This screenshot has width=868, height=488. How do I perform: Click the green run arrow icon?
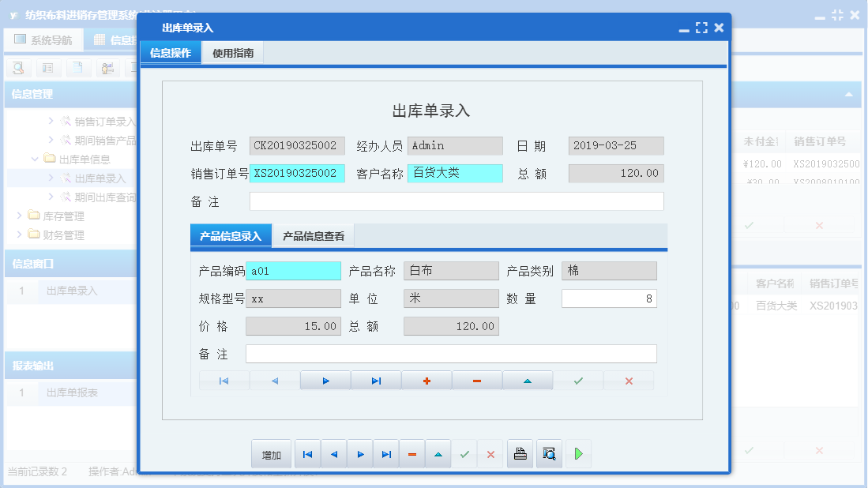pos(577,453)
